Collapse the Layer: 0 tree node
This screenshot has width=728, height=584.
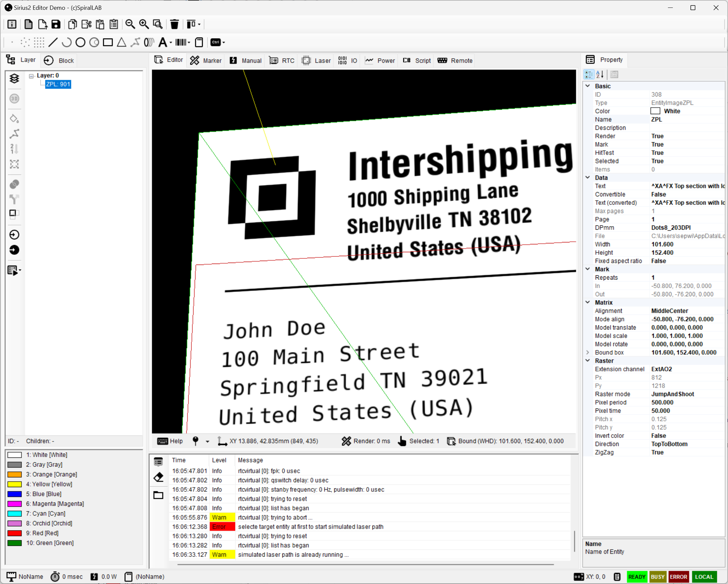(x=31, y=76)
